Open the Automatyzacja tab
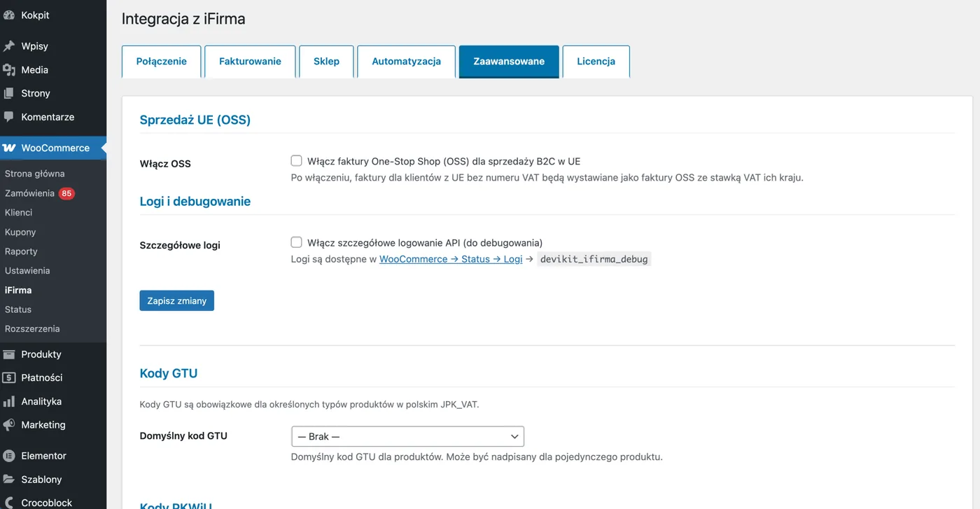 [406, 62]
